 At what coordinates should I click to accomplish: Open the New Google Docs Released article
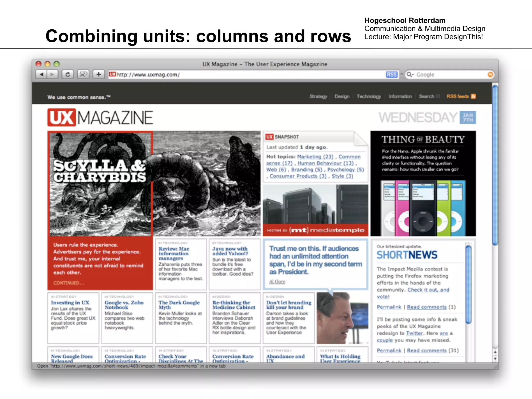[x=72, y=358]
